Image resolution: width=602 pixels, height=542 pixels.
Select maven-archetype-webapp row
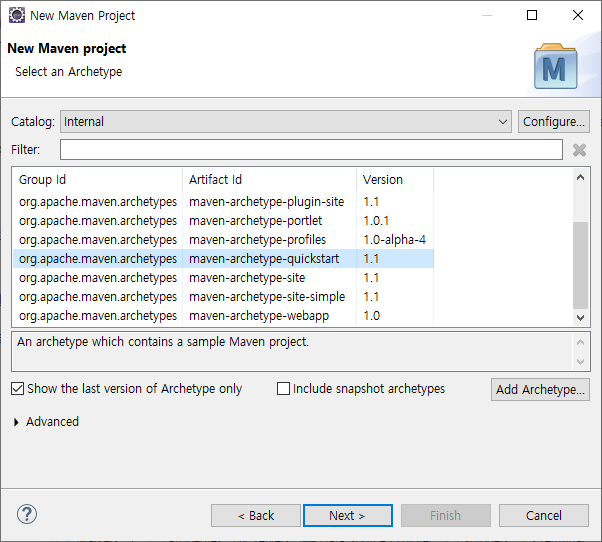223,316
